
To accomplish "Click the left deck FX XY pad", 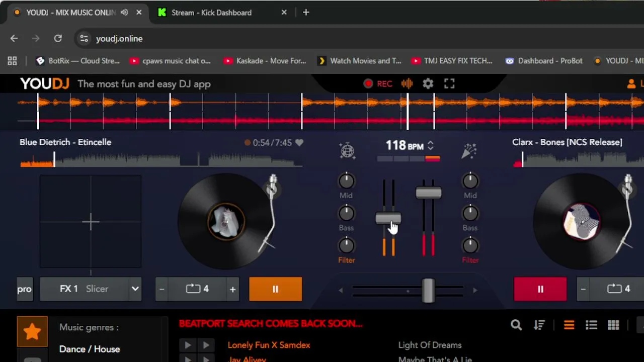I will click(91, 221).
